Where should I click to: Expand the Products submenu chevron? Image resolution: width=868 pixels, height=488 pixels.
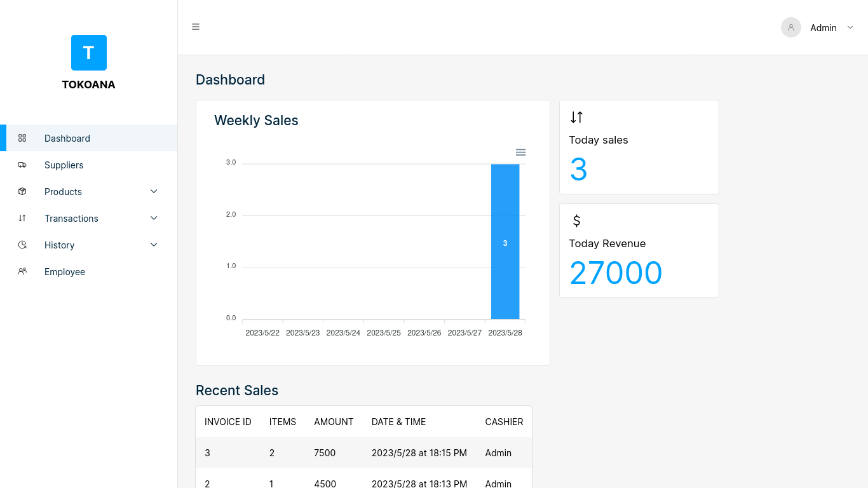tap(154, 191)
